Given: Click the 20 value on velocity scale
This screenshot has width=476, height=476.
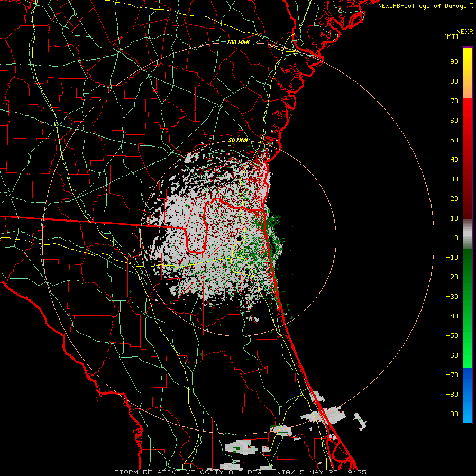Looking at the screenshot, I should click(454, 198).
